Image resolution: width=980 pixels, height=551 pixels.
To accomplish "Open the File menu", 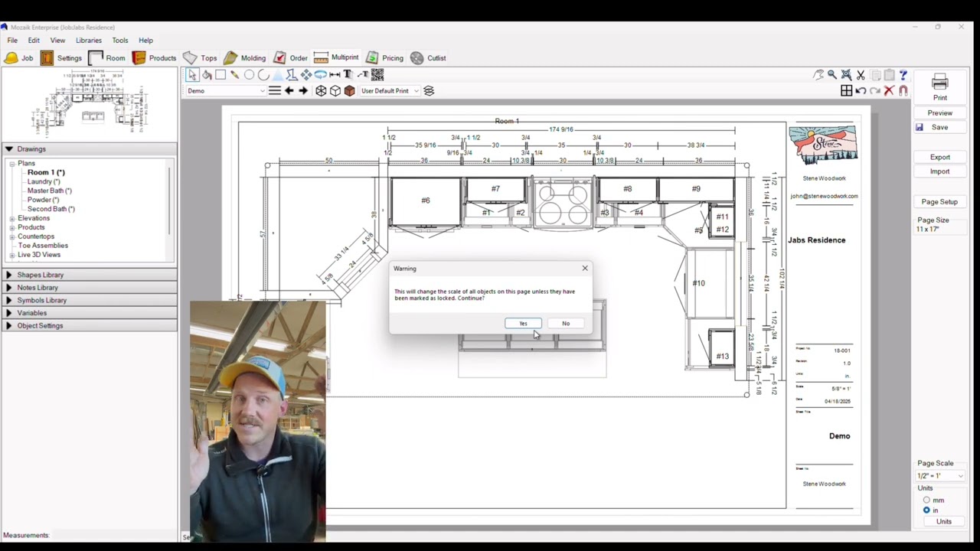I will click(12, 41).
